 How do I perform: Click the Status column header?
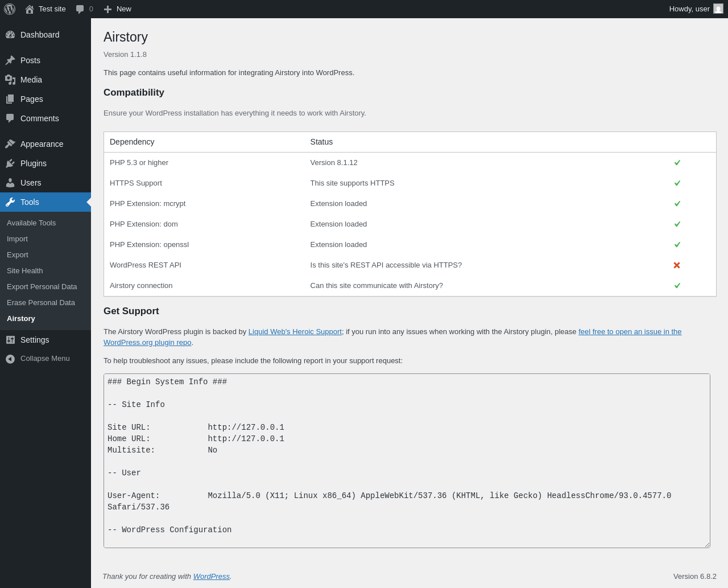pyautogui.click(x=321, y=142)
